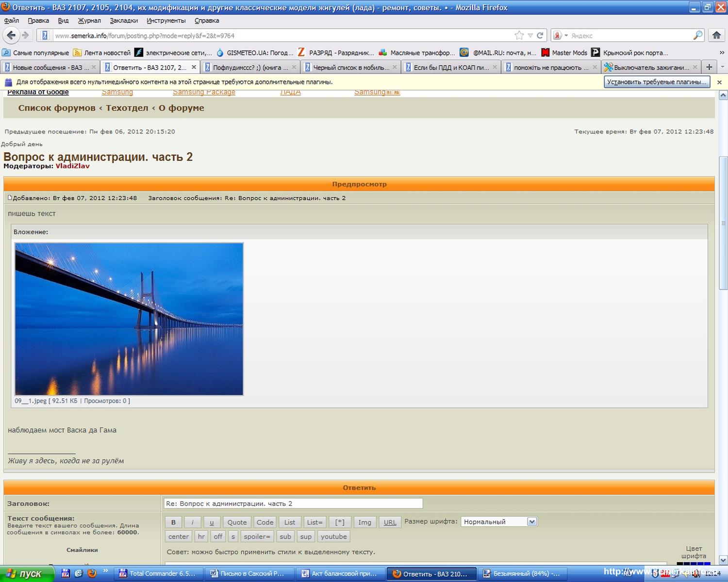
Task: Click the browser Back arrow button
Action: [x=11, y=35]
